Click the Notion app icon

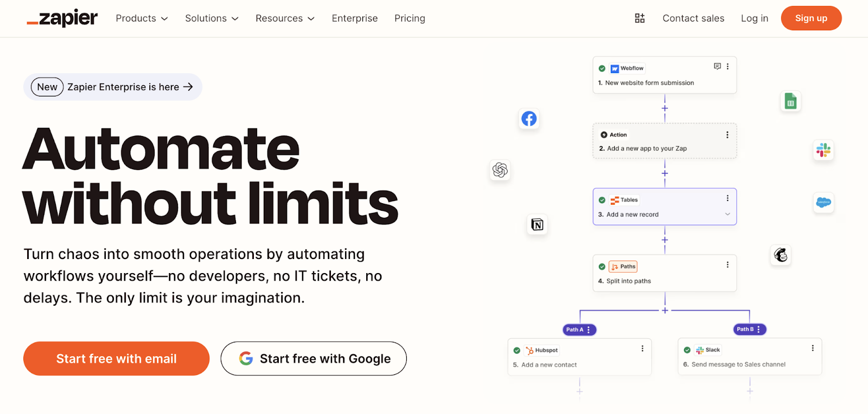point(537,224)
